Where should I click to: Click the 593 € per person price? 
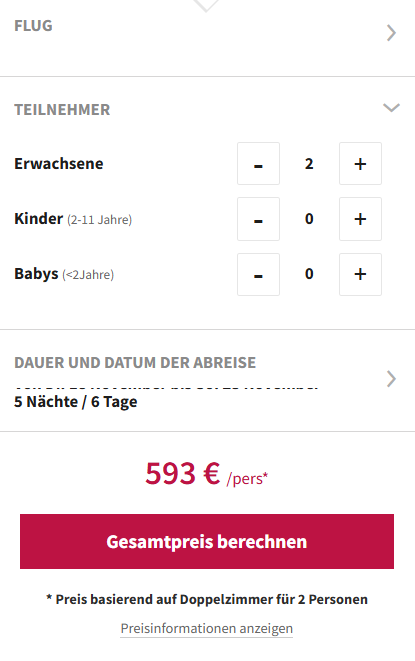[x=207, y=474]
